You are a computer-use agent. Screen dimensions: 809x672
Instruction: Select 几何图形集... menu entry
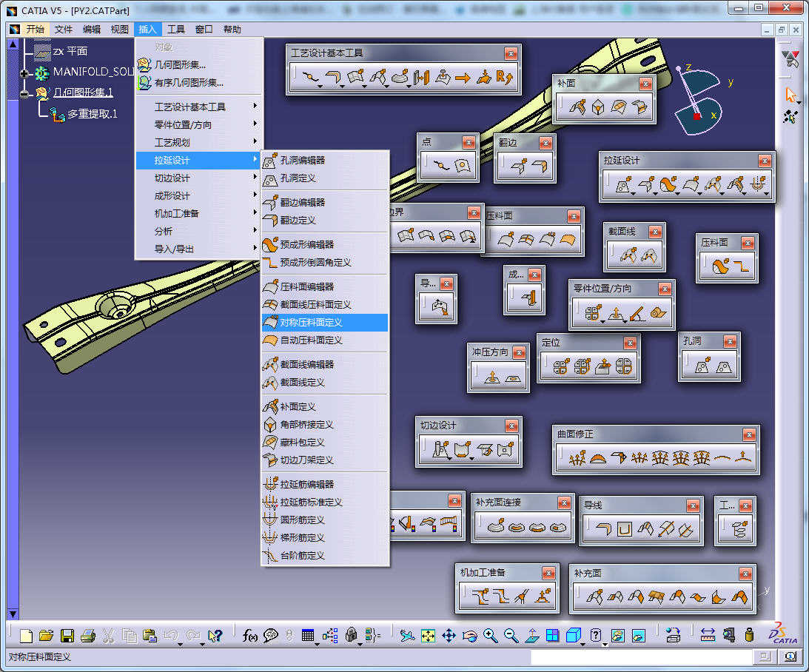[x=199, y=64]
